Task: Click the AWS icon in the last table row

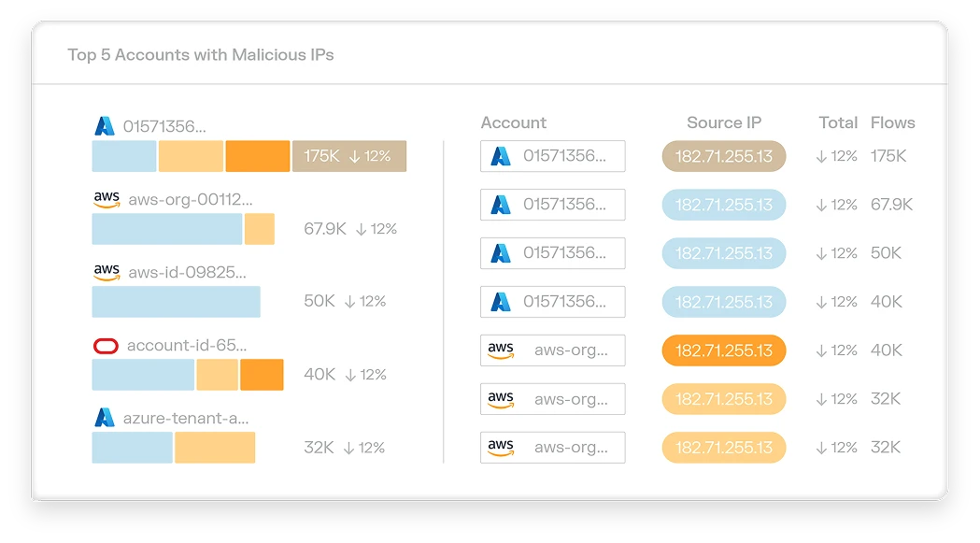Action: [501, 448]
